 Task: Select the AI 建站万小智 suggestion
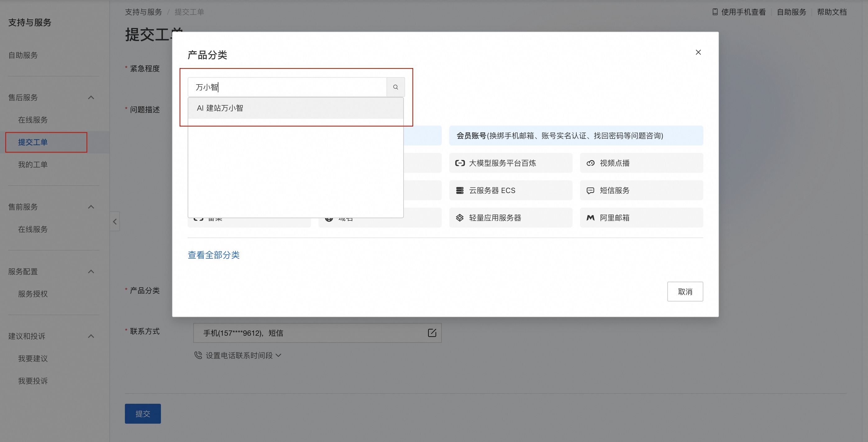click(295, 108)
